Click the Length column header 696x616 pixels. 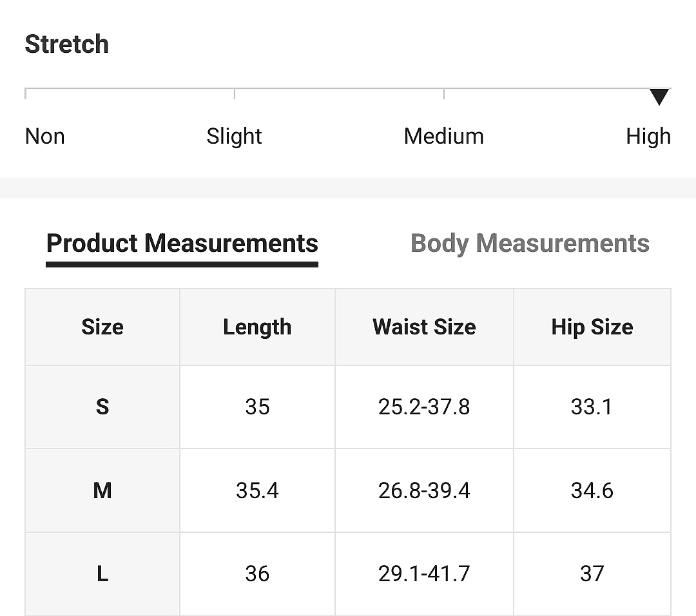pos(257,327)
